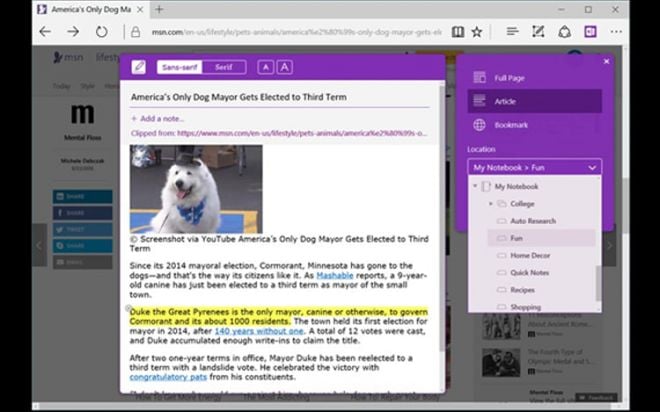
Task: Click the Feedback button on page
Action: pyautogui.click(x=597, y=397)
